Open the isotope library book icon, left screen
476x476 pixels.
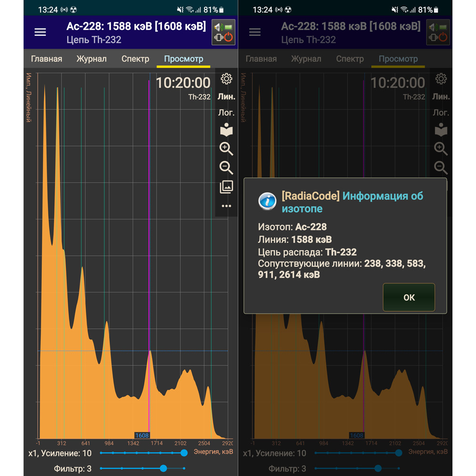tap(226, 130)
